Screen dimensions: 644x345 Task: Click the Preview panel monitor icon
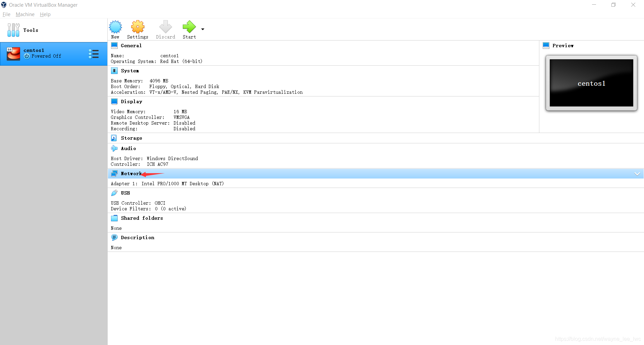[546, 46]
